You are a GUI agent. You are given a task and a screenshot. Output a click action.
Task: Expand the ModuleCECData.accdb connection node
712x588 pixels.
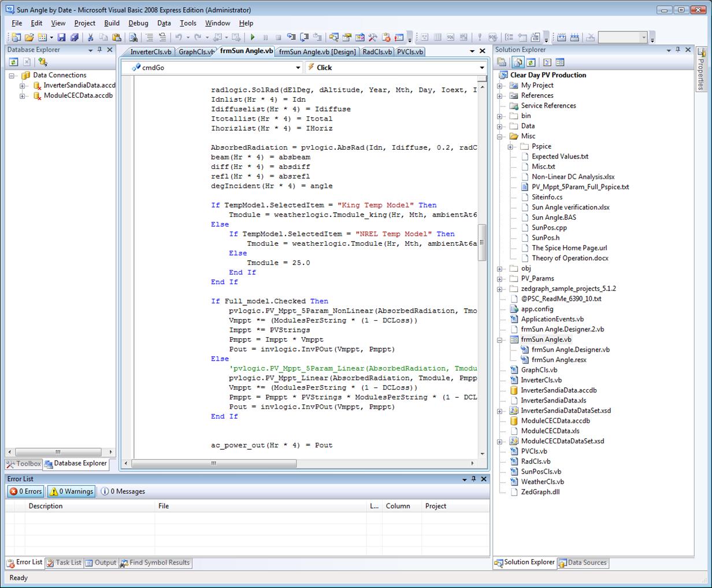point(23,96)
